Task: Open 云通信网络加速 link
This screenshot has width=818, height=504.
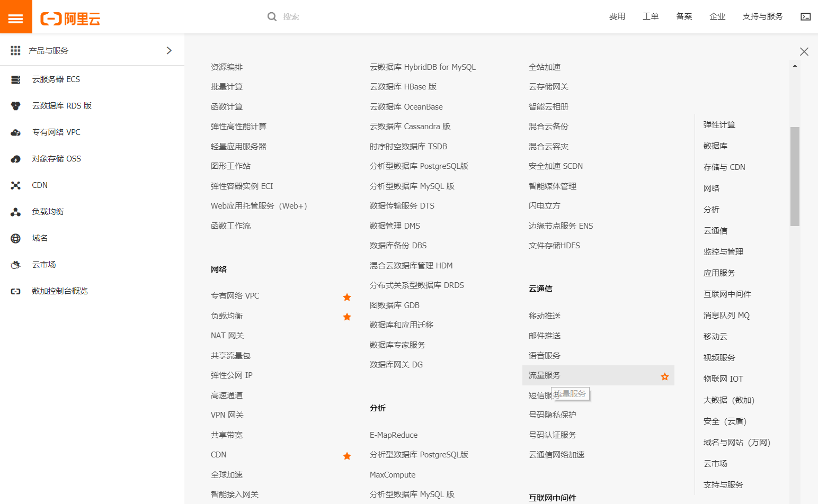Action: [x=556, y=455]
